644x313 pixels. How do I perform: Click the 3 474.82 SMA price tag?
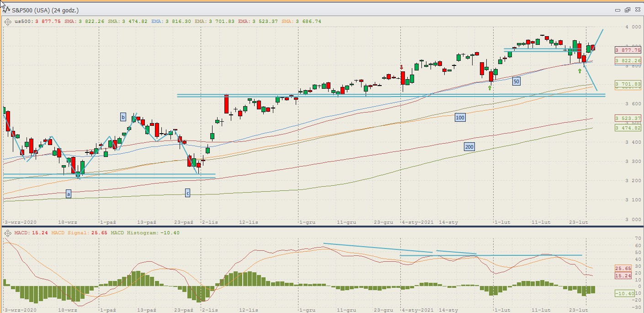(x=628, y=128)
